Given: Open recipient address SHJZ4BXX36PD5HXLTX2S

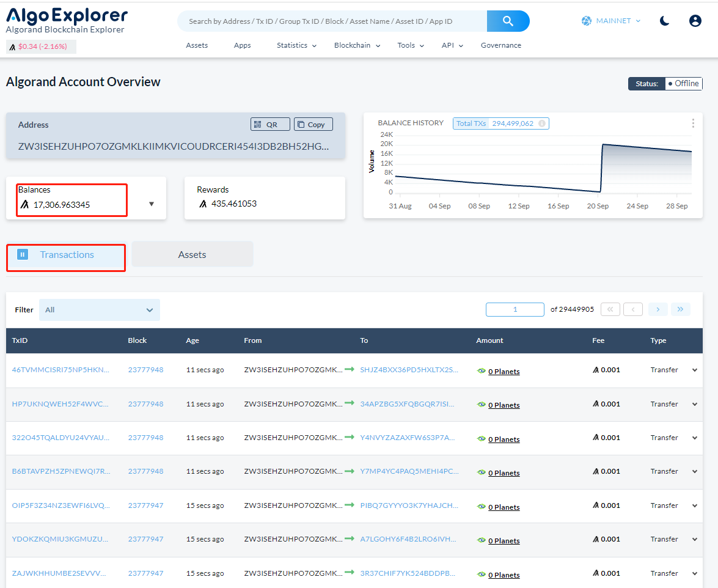Looking at the screenshot, I should (x=409, y=370).
